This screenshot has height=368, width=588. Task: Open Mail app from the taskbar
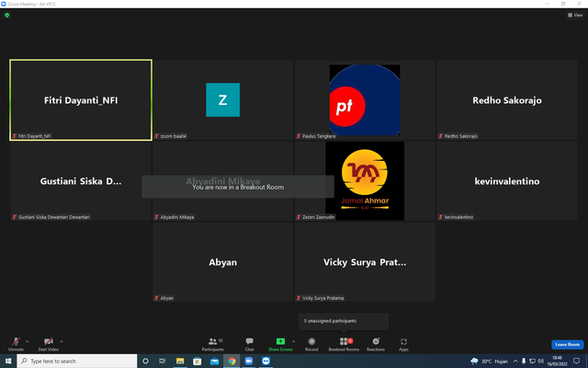point(214,361)
